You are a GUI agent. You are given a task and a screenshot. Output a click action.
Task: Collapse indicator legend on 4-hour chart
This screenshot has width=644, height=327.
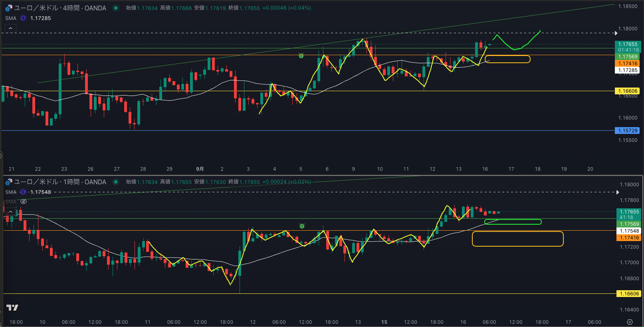tap(10, 28)
